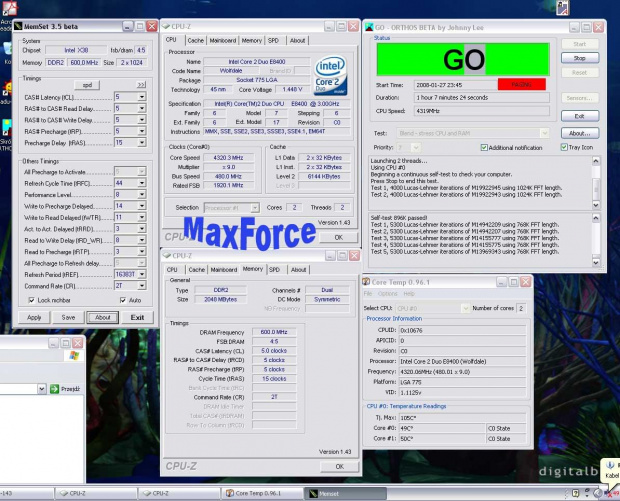The image size is (620, 501).
Task: Click the Core Temp title bar icon
Action: click(366, 282)
